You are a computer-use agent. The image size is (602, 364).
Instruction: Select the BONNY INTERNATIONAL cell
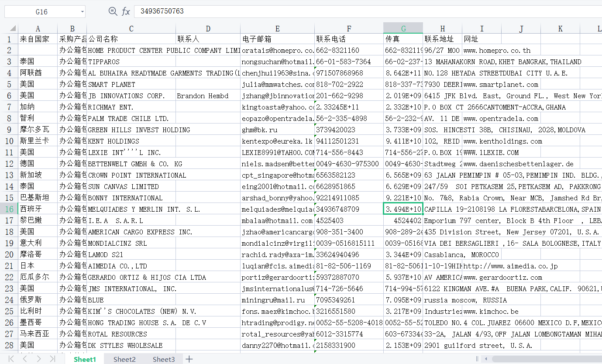coord(131,198)
